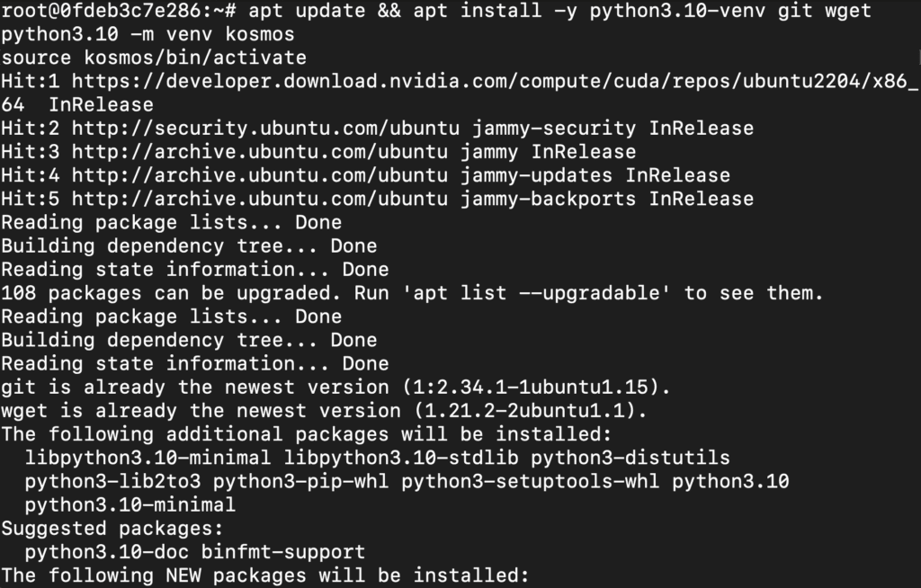
Task: Click the python3-setuptools-whl package name
Action: [x=530, y=481]
